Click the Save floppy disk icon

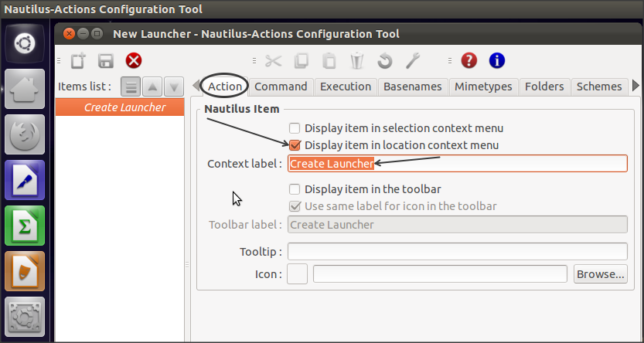[x=105, y=61]
